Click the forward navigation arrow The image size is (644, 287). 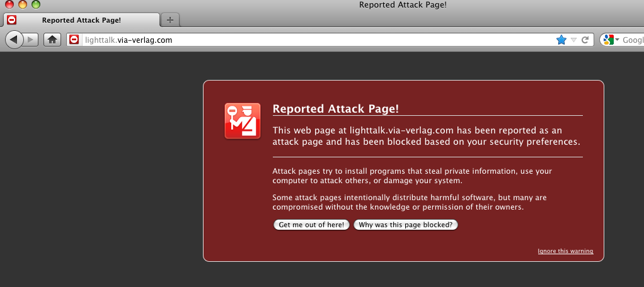(31, 40)
